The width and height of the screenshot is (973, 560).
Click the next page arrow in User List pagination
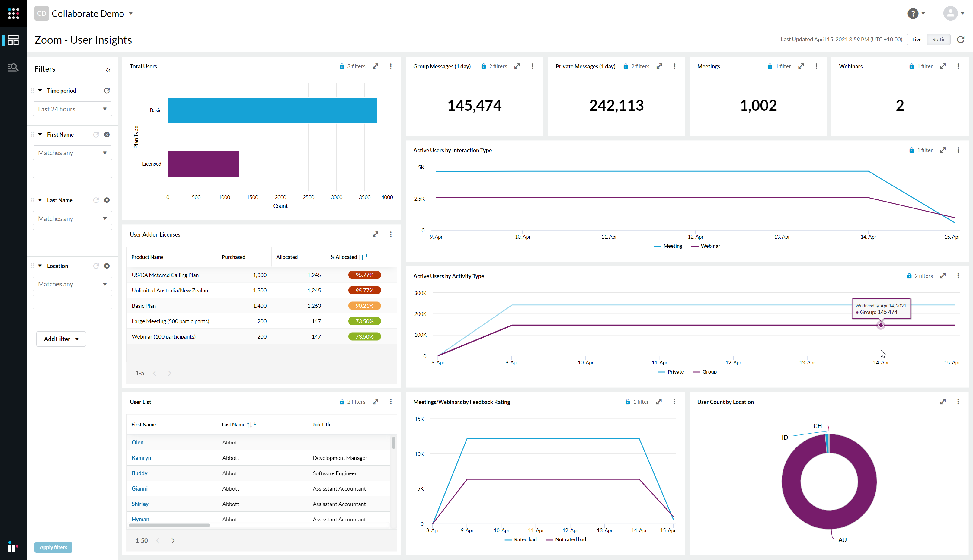pos(173,540)
